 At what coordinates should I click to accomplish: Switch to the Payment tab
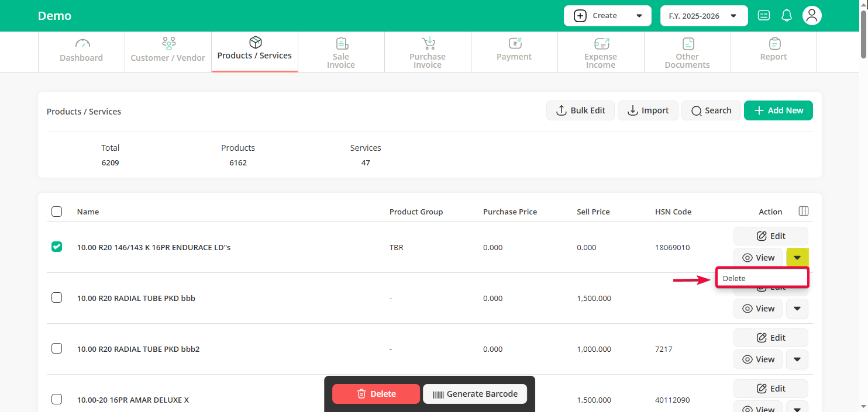[514, 51]
